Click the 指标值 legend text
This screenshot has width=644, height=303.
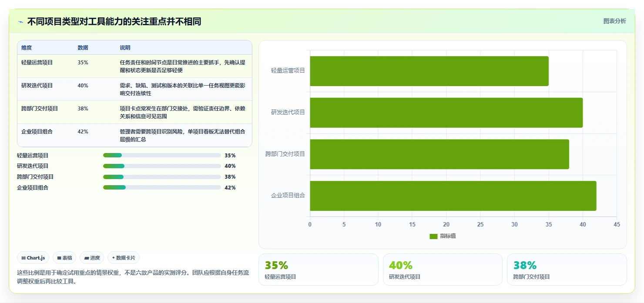click(448, 236)
